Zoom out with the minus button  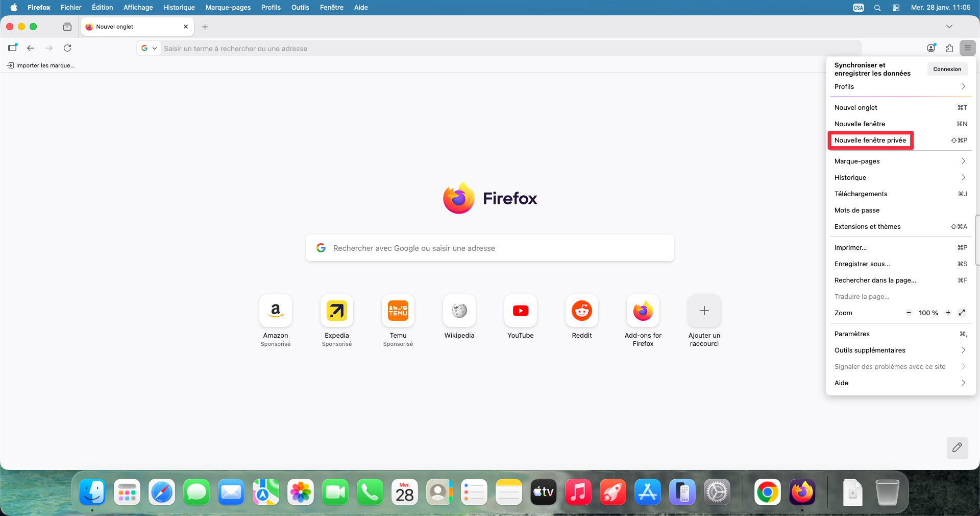point(909,313)
